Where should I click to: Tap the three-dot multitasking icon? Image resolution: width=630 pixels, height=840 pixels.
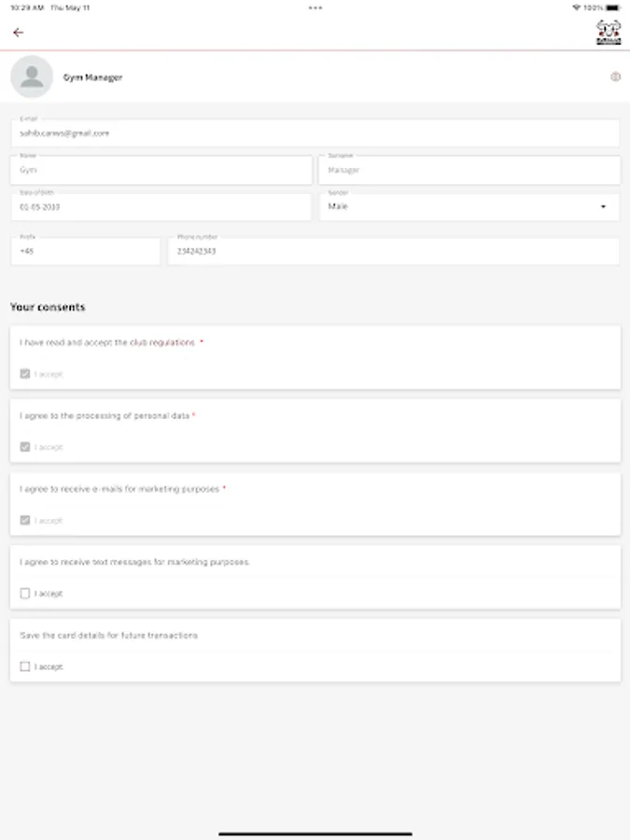tap(315, 7)
